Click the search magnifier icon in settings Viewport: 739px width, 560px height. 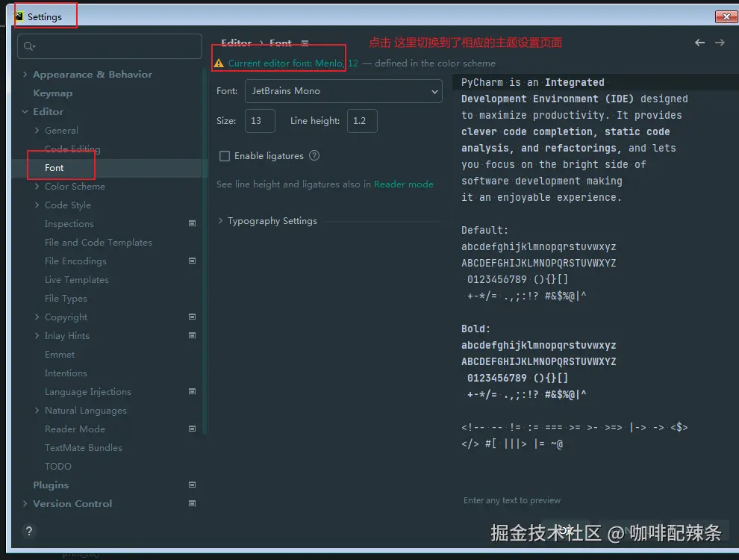click(x=29, y=46)
